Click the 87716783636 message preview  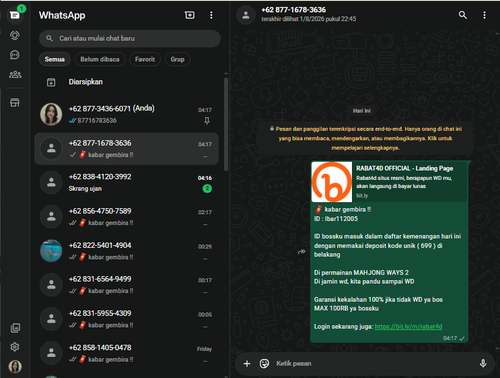pyautogui.click(x=97, y=121)
